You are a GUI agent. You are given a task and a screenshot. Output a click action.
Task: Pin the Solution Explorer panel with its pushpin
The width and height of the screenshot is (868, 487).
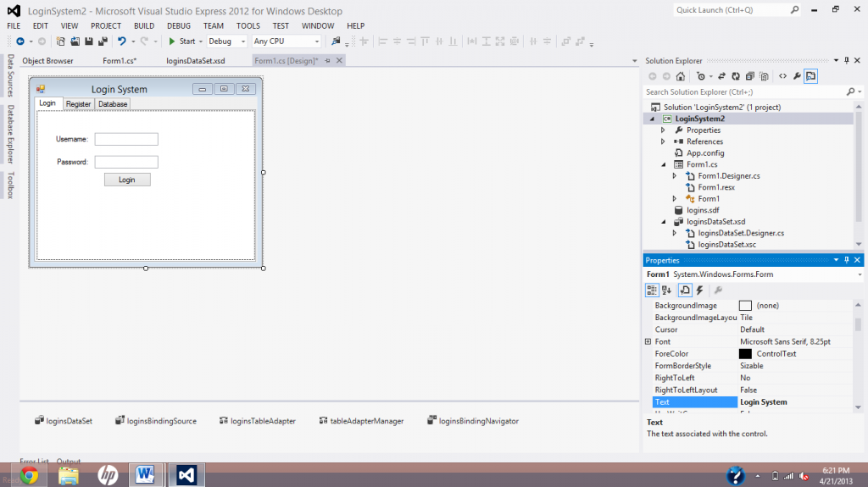847,60
